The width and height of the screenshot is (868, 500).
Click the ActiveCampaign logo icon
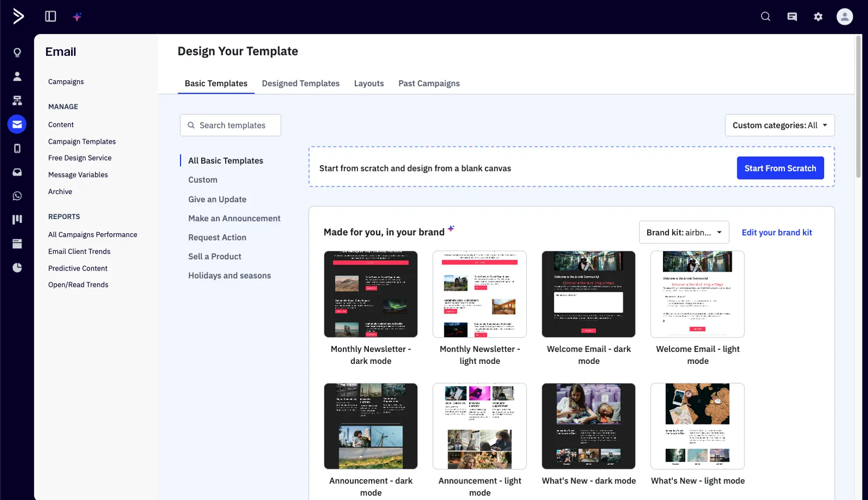18,16
